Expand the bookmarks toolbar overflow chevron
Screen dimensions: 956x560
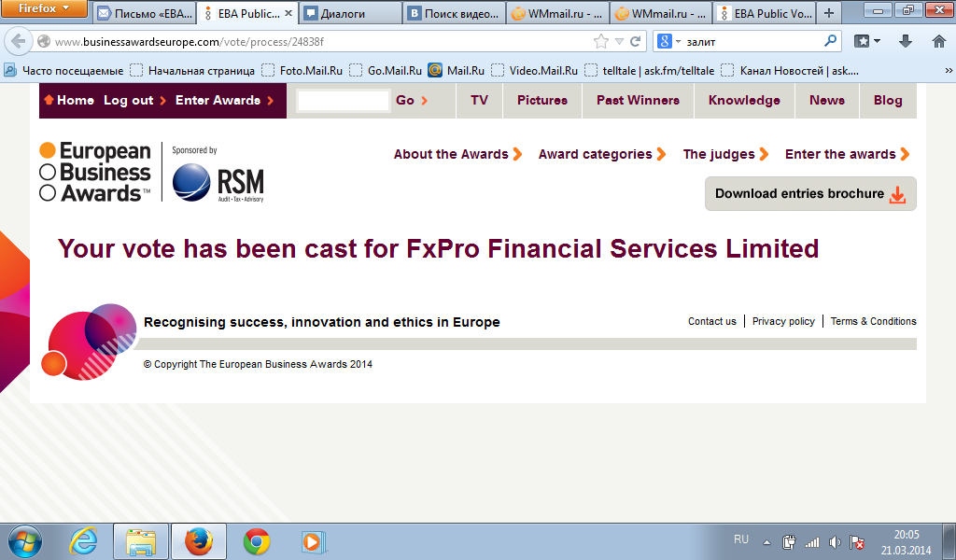(949, 71)
